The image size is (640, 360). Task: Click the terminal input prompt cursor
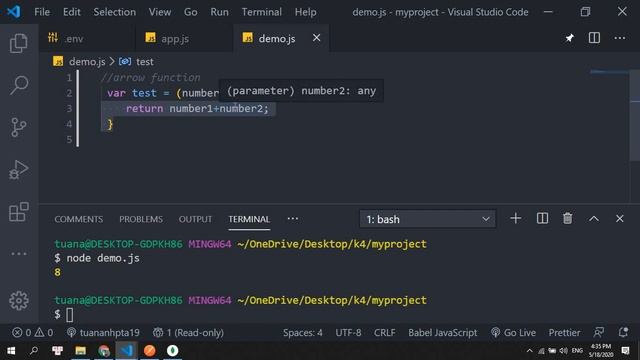tap(70, 315)
